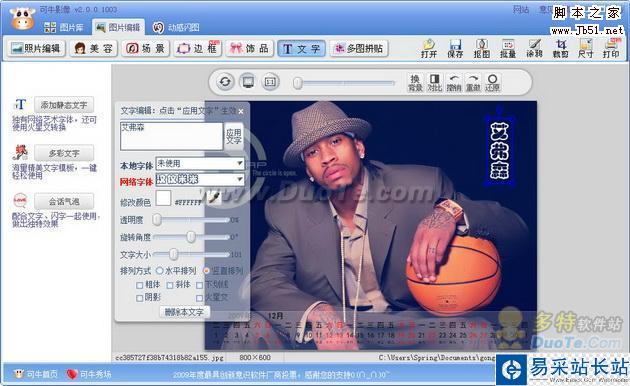Screen dimensions: 630x386
Task: Open the 批量 batch processing tool
Action: click(508, 48)
